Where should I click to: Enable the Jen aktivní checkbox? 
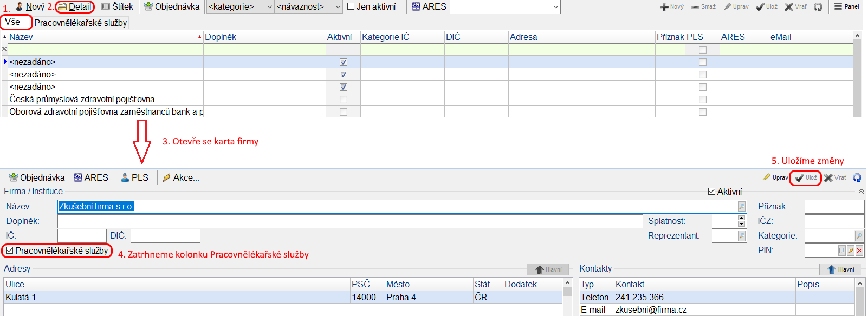pyautogui.click(x=351, y=6)
